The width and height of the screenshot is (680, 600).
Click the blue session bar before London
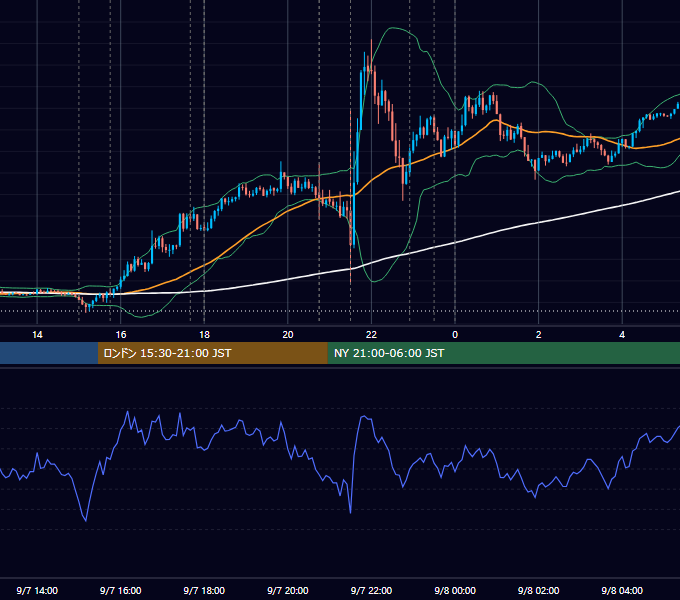(49, 353)
